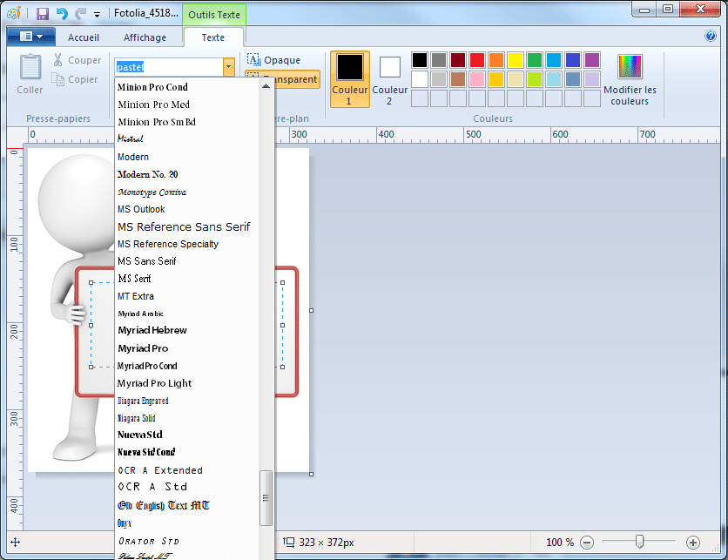728x560 pixels.
Task: Open the font family dropdown
Action: coord(228,66)
